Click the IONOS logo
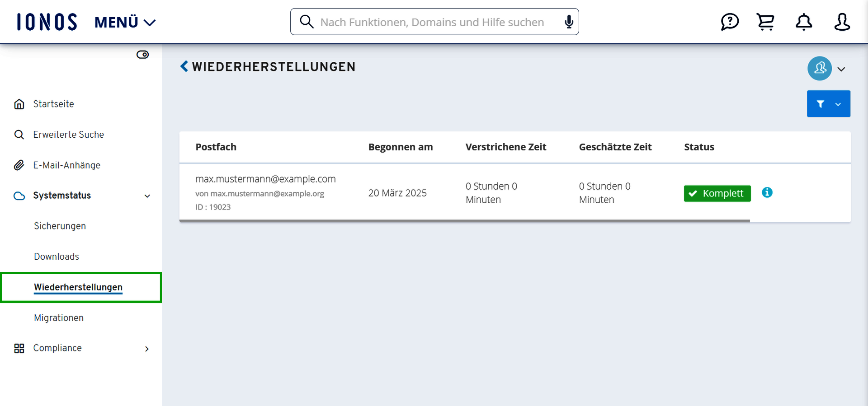 [x=47, y=22]
